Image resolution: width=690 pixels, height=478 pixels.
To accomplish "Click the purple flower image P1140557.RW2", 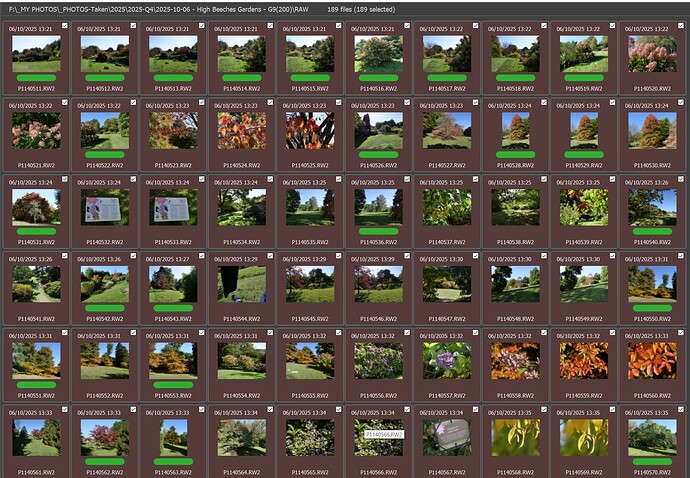I will pos(446,360).
